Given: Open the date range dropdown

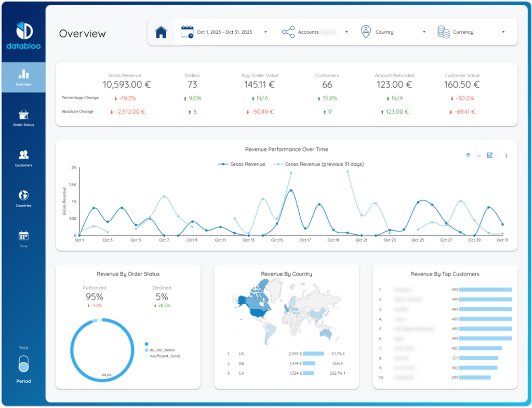Looking at the screenshot, I should coord(265,32).
